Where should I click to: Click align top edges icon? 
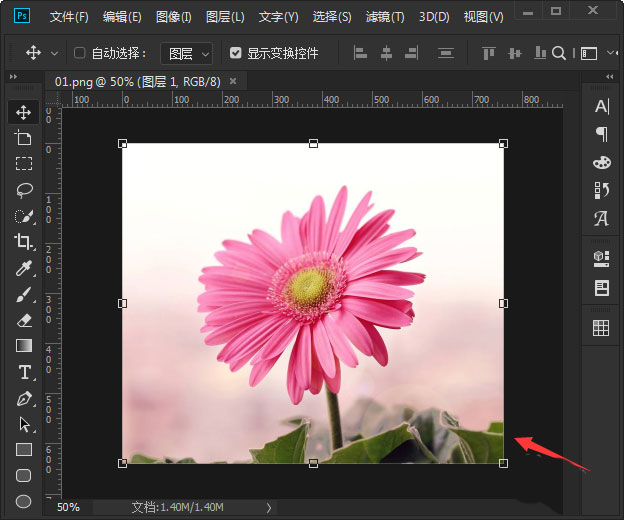489,53
